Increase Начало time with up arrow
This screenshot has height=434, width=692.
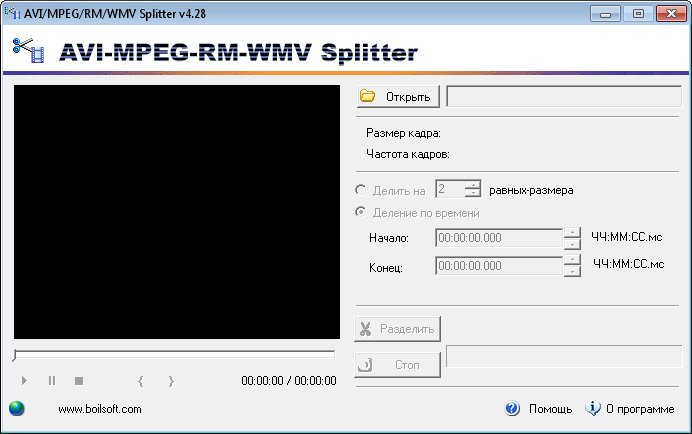pyautogui.click(x=572, y=233)
